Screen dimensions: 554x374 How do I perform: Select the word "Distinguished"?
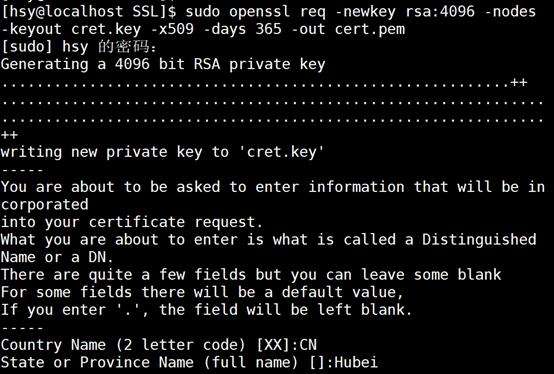click(479, 240)
